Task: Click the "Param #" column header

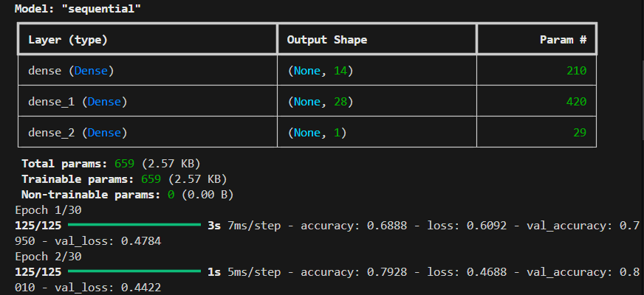Action: 563,38
